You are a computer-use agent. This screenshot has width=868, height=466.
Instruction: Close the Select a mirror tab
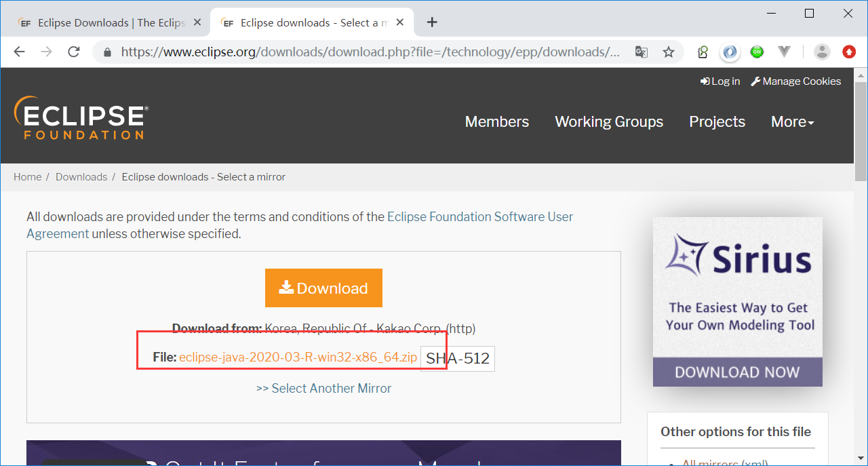[x=401, y=22]
